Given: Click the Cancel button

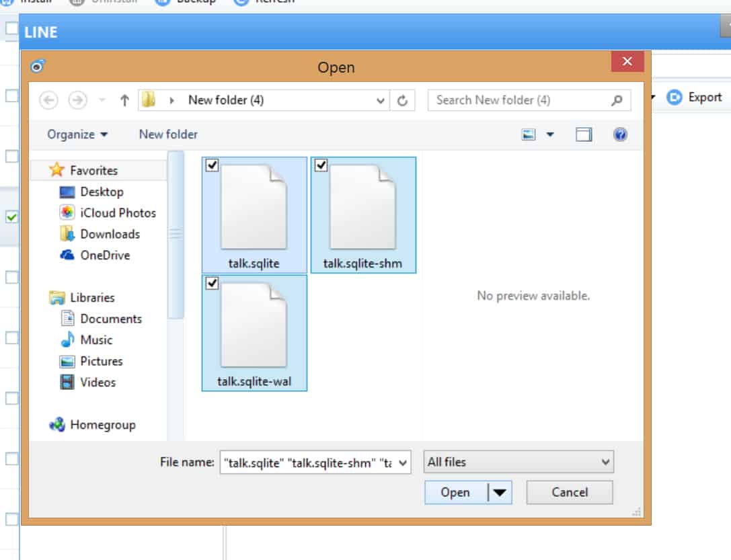Looking at the screenshot, I should (x=569, y=493).
